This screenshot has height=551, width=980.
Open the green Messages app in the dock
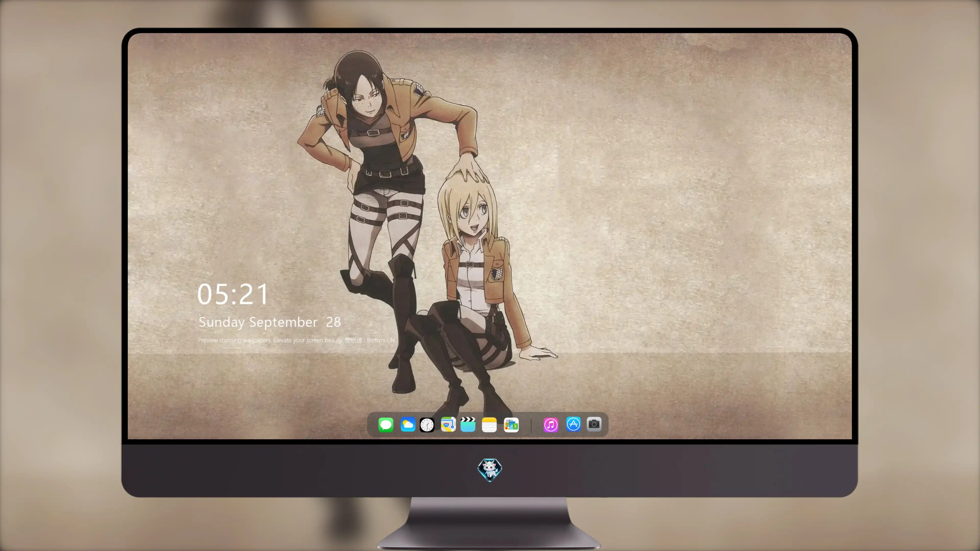[x=386, y=425]
